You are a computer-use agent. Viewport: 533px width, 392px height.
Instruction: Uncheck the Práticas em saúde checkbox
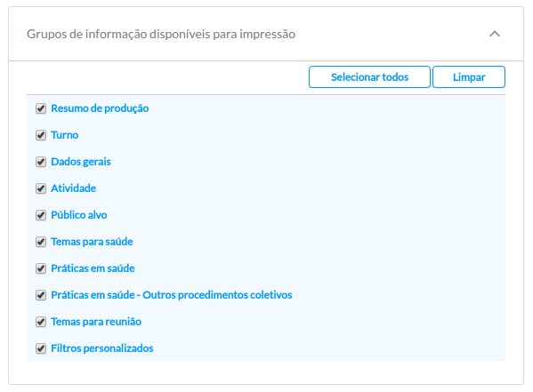[x=41, y=268]
